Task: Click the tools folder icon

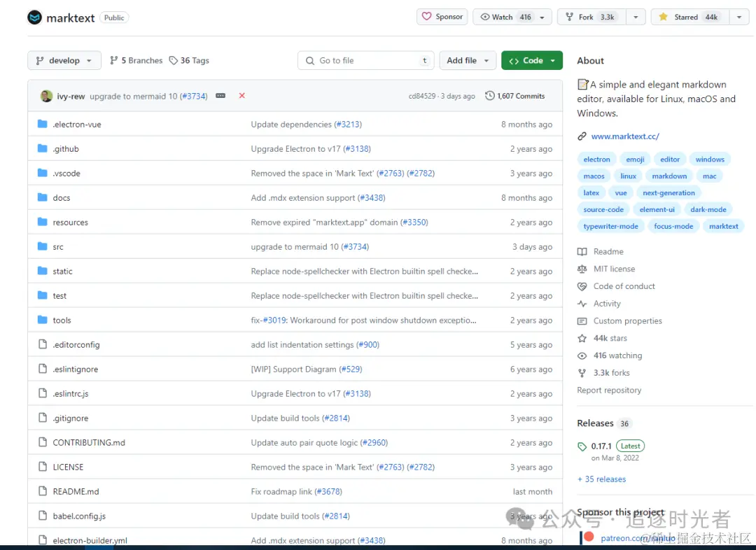Action: [x=43, y=320]
